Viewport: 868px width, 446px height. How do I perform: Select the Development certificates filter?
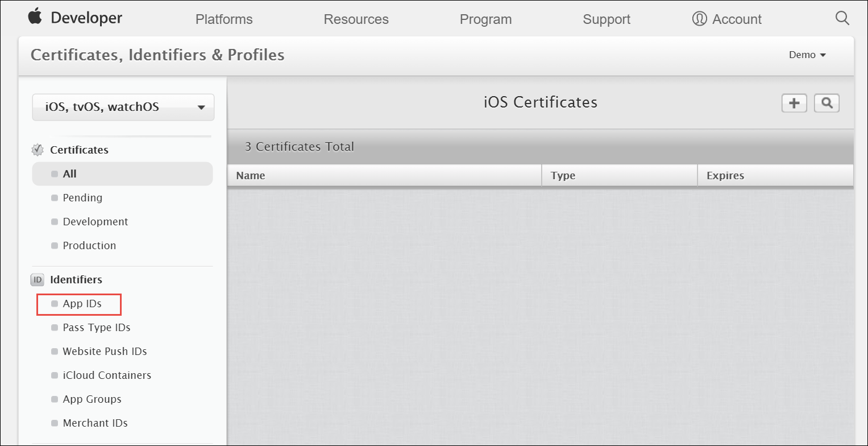[95, 221]
